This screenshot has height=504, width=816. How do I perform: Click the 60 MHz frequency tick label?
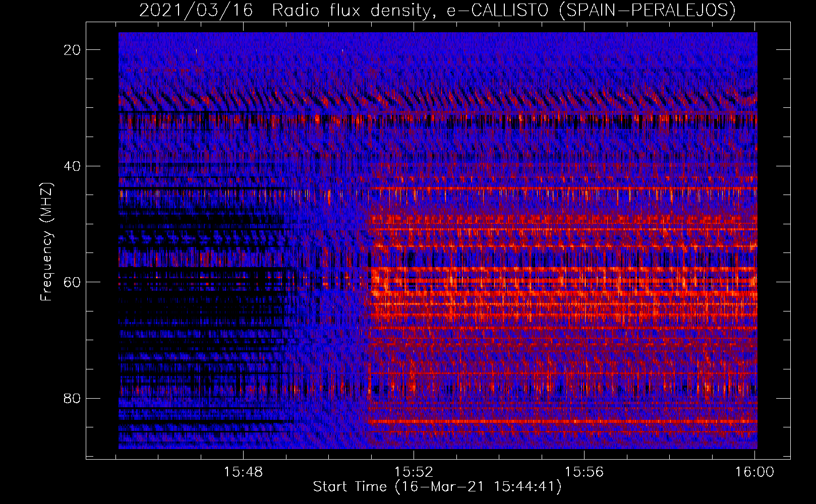click(x=72, y=282)
